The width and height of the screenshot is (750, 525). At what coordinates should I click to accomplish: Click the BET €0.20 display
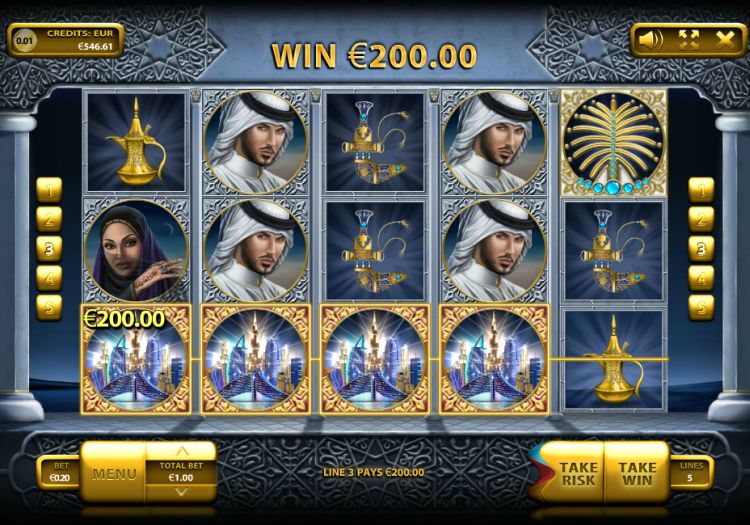coord(61,472)
